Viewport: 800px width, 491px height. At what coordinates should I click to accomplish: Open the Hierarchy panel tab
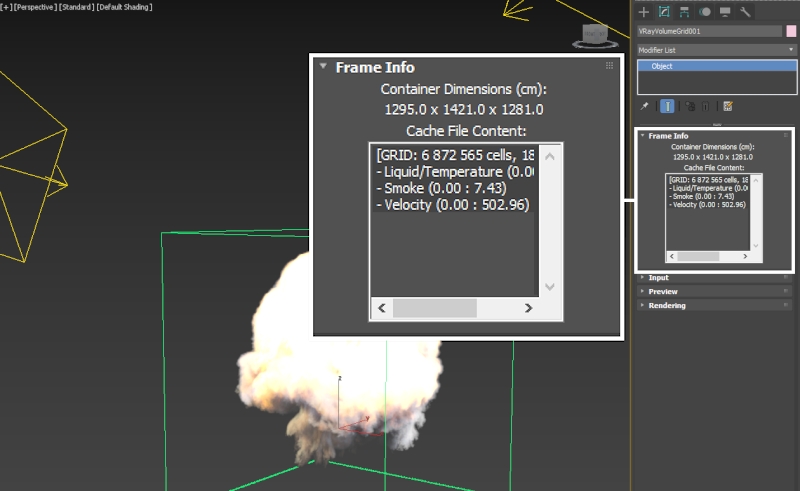coord(684,12)
